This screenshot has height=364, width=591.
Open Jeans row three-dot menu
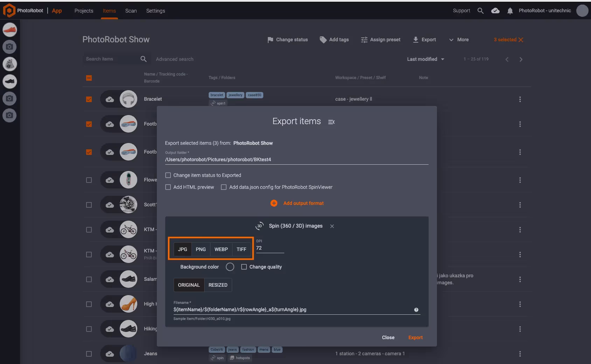pyautogui.click(x=520, y=354)
